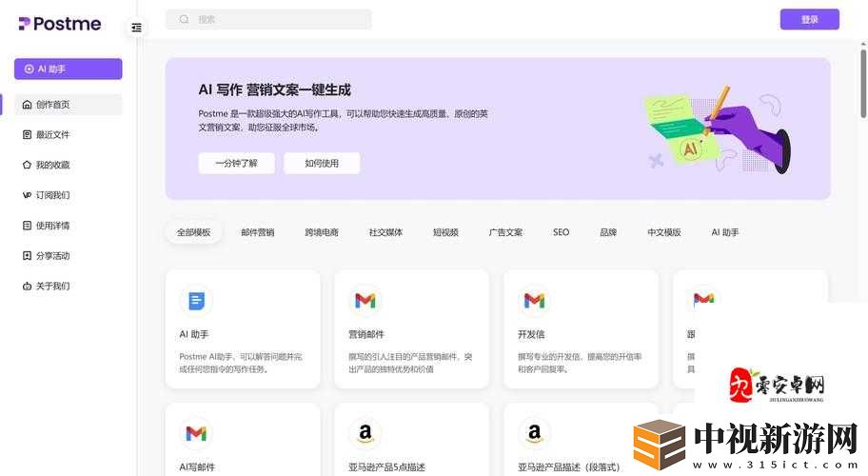Open the SEO tab
The image size is (868, 476).
click(x=561, y=232)
